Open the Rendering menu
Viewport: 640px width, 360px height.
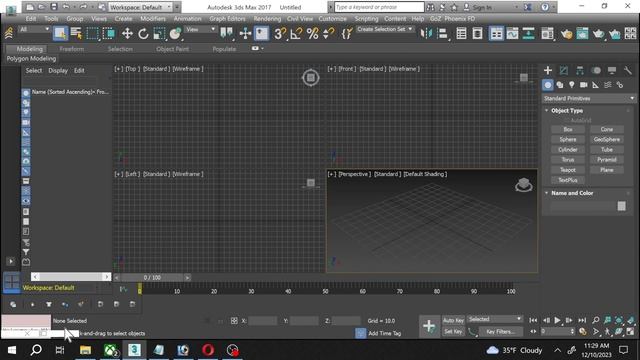[267, 19]
